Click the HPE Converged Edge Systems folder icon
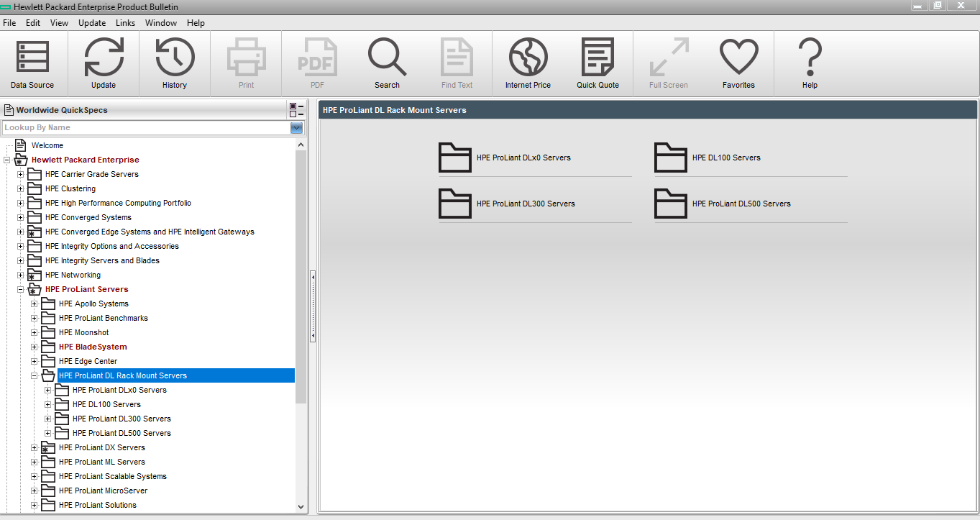The width and height of the screenshot is (980, 520). [x=35, y=232]
